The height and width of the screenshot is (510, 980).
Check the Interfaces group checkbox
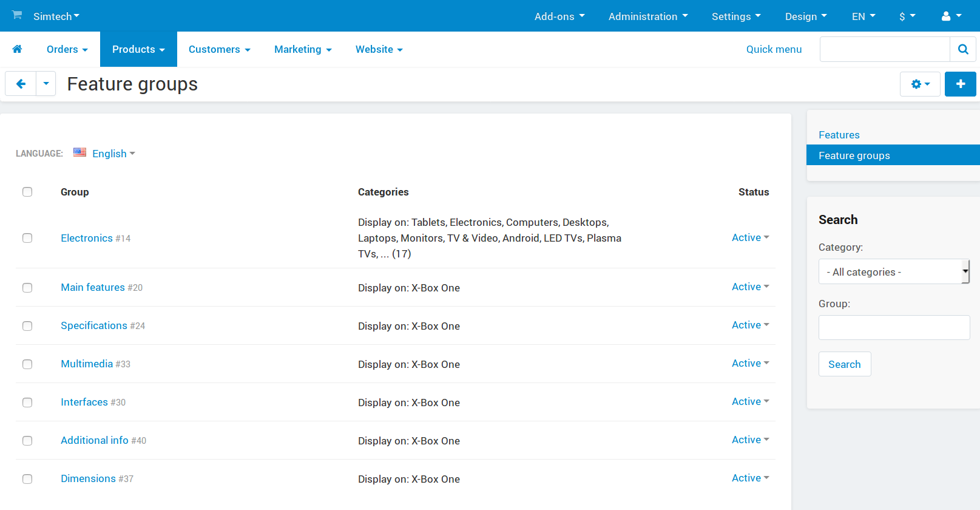click(x=27, y=403)
